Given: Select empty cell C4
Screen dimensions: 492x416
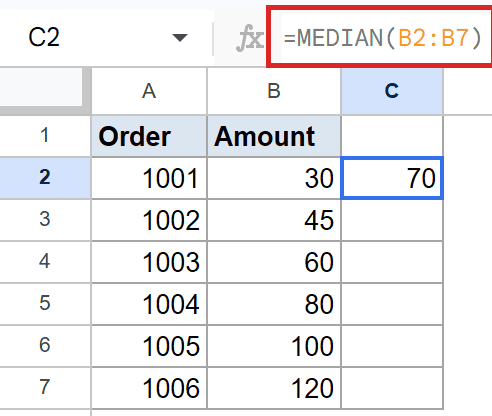Looking at the screenshot, I should pos(392,262).
